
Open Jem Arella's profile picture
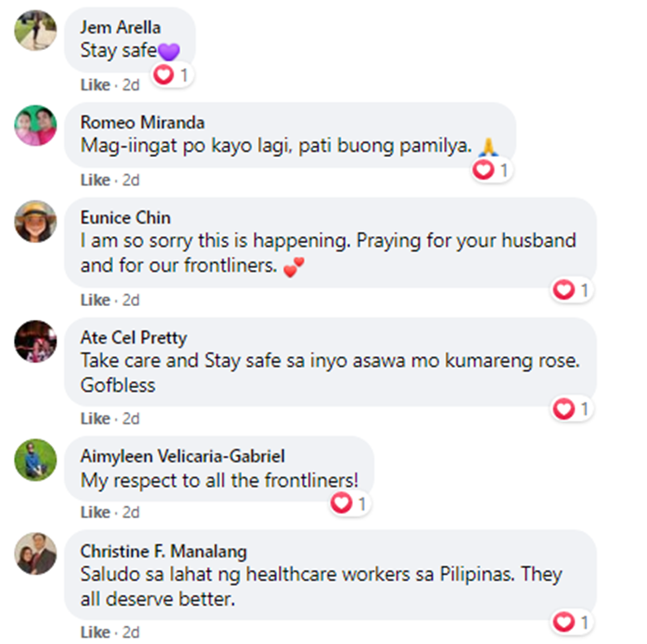coord(35,30)
